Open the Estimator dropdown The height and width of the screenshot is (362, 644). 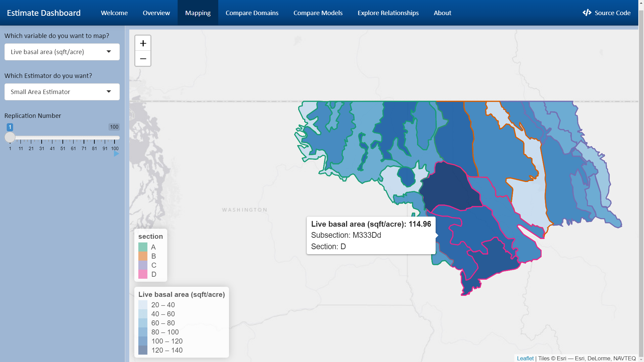[x=62, y=92]
